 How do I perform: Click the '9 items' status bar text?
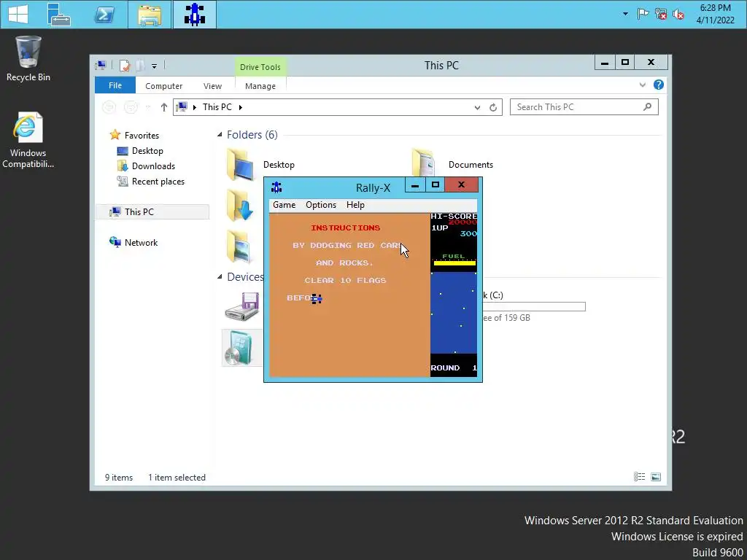pos(119,477)
